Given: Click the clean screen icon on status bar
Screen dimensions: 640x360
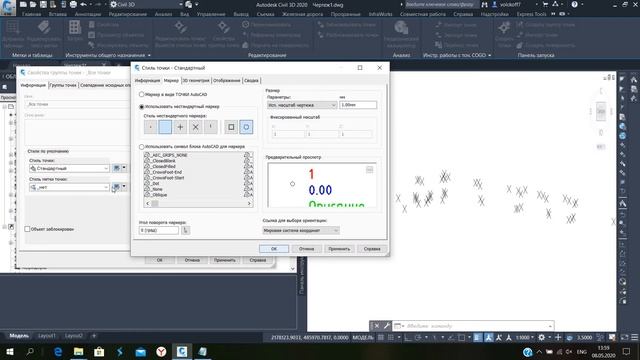Looking at the screenshot, I should click(624, 338).
